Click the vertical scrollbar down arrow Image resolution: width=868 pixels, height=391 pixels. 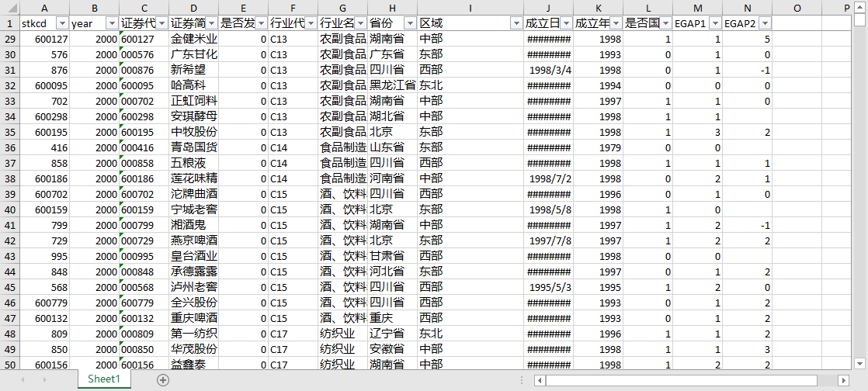click(859, 363)
